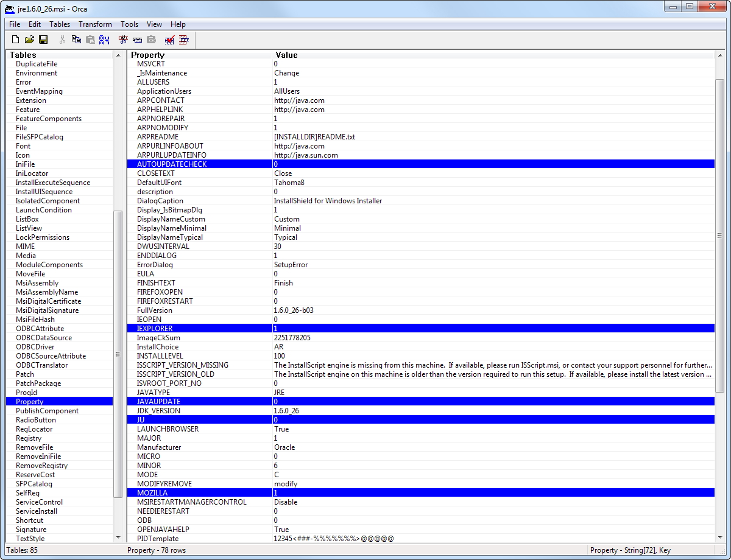Save the database with the floppy icon
Image resolution: width=731 pixels, height=560 pixels.
click(43, 40)
